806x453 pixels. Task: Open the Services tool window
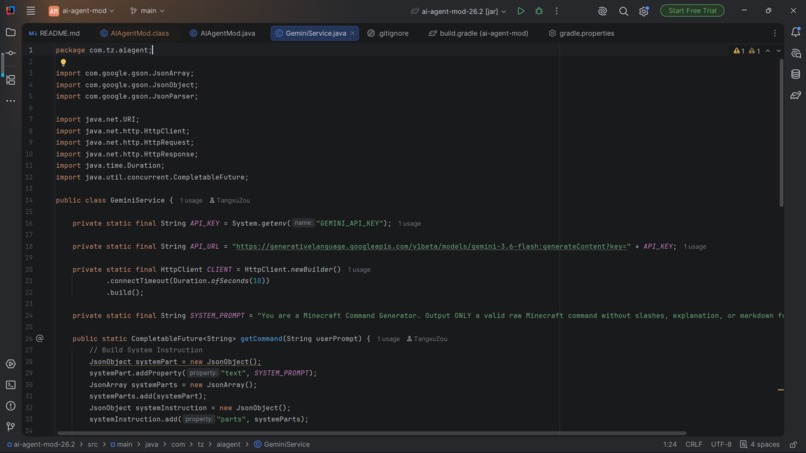[10, 364]
